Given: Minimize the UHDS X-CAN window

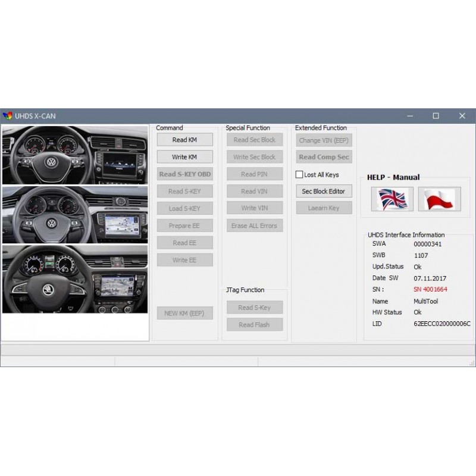Looking at the screenshot, I should [x=409, y=116].
